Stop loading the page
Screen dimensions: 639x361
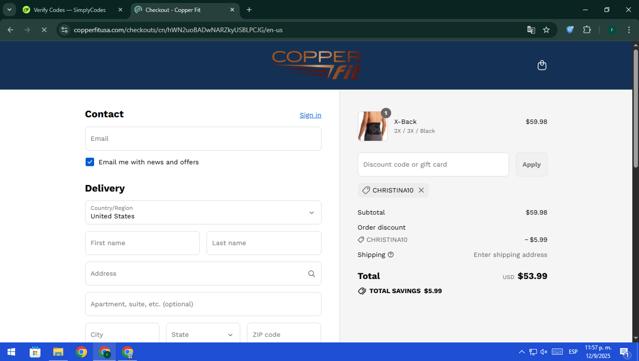point(44,30)
